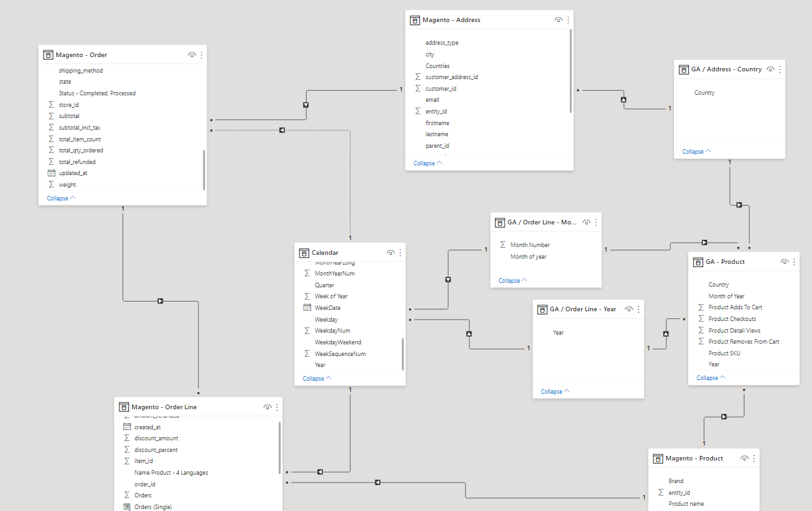This screenshot has width=812, height=511.
Task: Select the Country field in GA / Address - Country
Action: 704,93
